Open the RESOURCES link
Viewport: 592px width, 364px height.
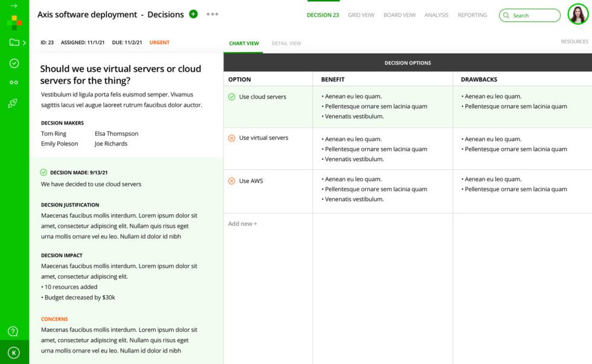click(574, 41)
